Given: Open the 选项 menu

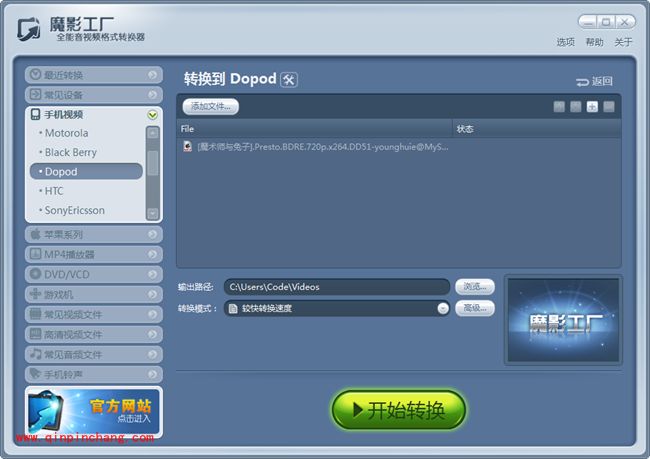Looking at the screenshot, I should point(565,42).
